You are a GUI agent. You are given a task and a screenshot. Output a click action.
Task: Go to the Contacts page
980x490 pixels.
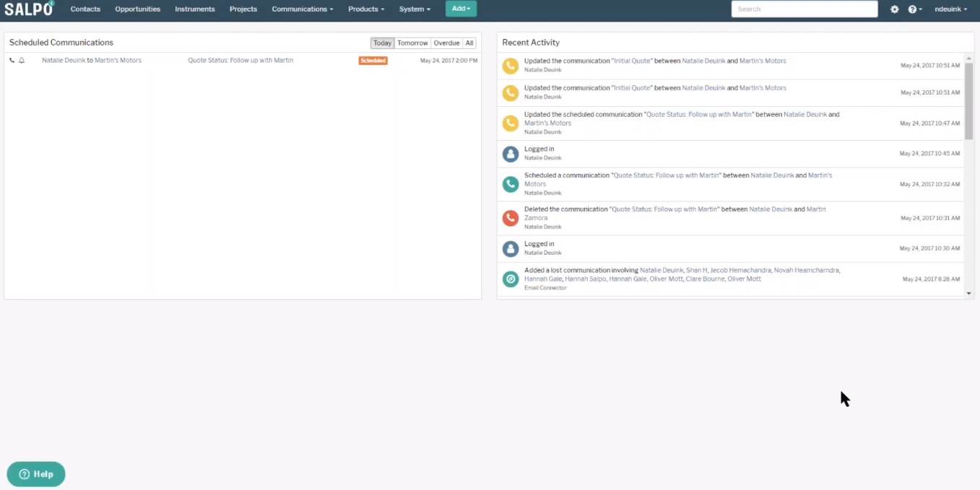coord(85,9)
